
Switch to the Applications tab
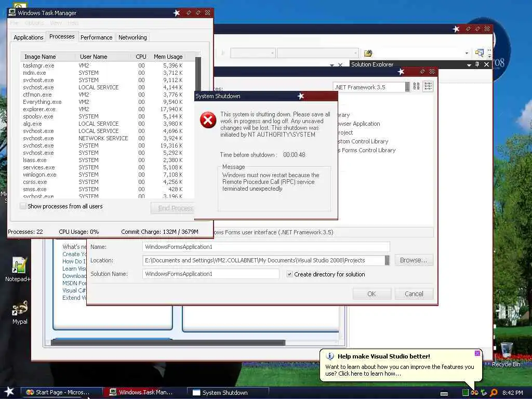29,37
